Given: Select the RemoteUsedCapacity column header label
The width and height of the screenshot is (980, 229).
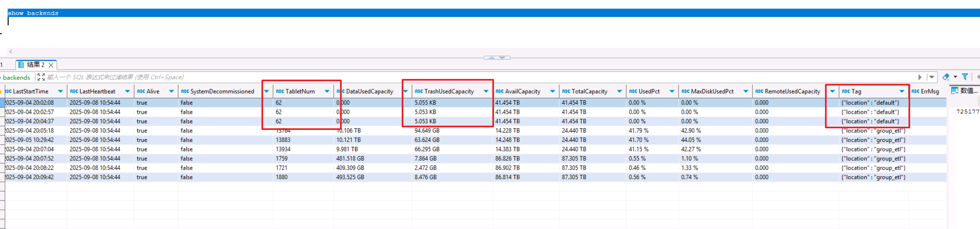Looking at the screenshot, I should [792, 91].
